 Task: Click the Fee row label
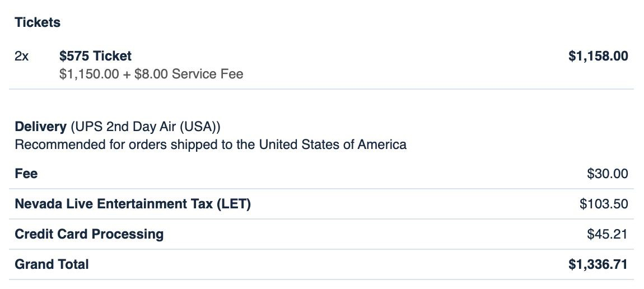pyautogui.click(x=26, y=173)
